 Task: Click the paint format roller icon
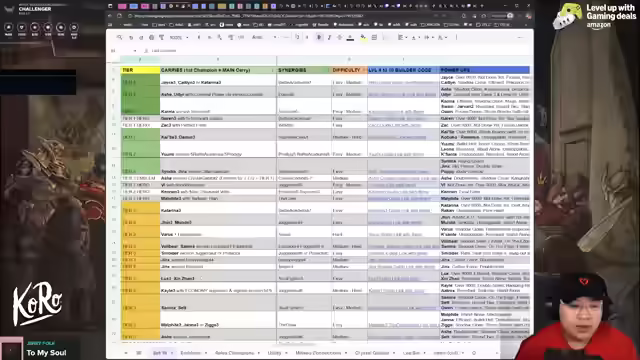[x=161, y=37]
